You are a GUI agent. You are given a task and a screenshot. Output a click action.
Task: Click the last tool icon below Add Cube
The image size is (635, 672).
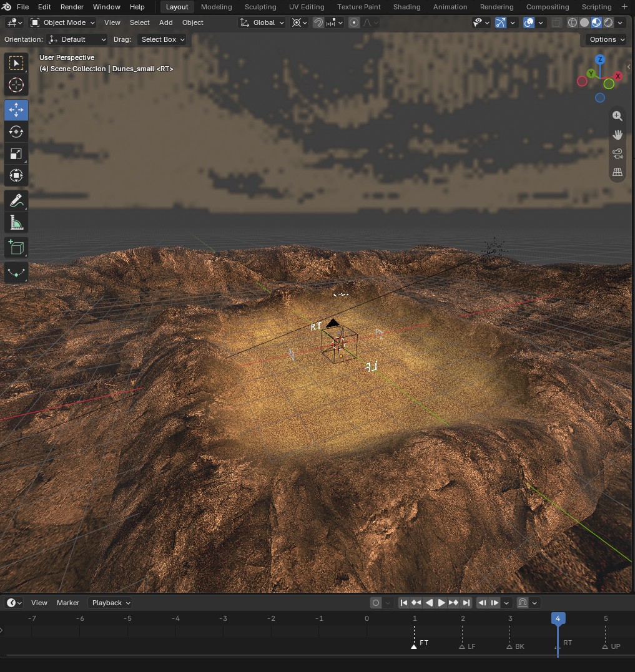pyautogui.click(x=16, y=272)
